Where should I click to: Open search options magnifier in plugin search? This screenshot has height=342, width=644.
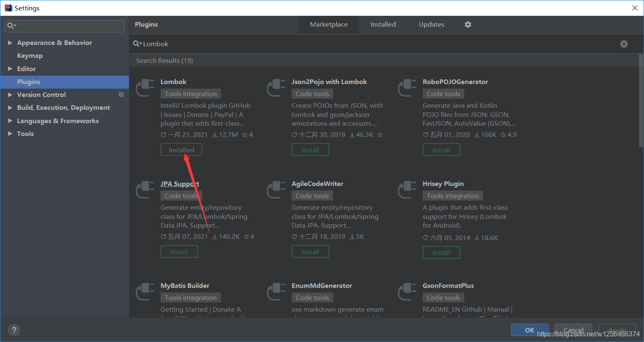137,44
